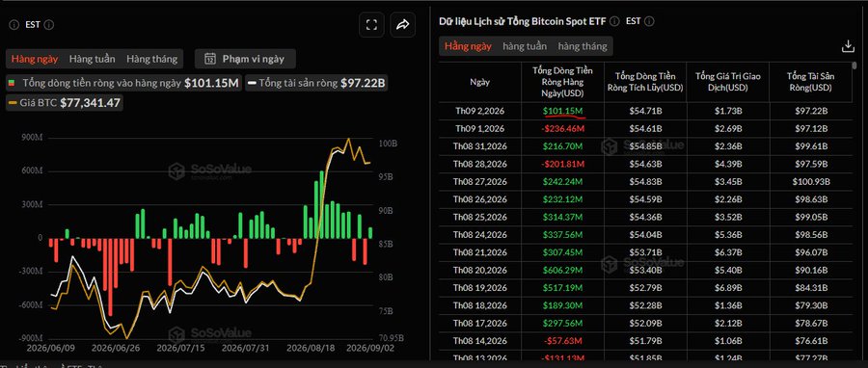Click the $606.29M inflow cell

(x=562, y=270)
